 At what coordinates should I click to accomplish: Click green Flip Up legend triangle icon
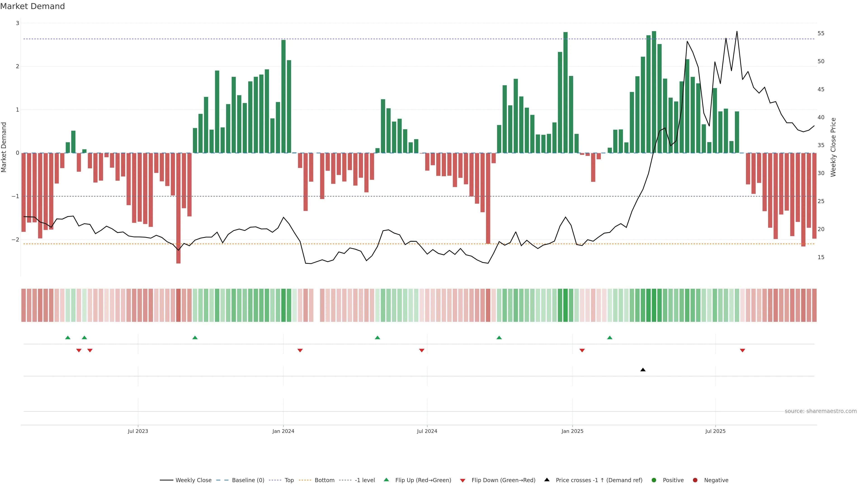click(387, 480)
